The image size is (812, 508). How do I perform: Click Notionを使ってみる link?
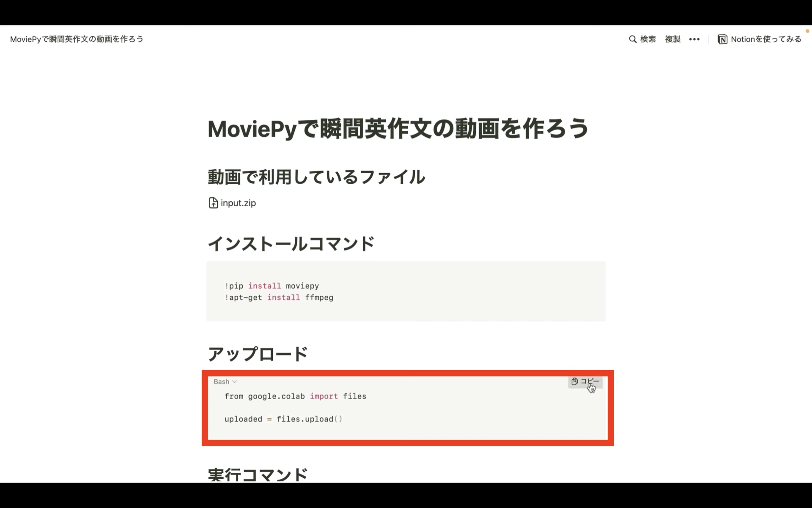[x=766, y=39]
